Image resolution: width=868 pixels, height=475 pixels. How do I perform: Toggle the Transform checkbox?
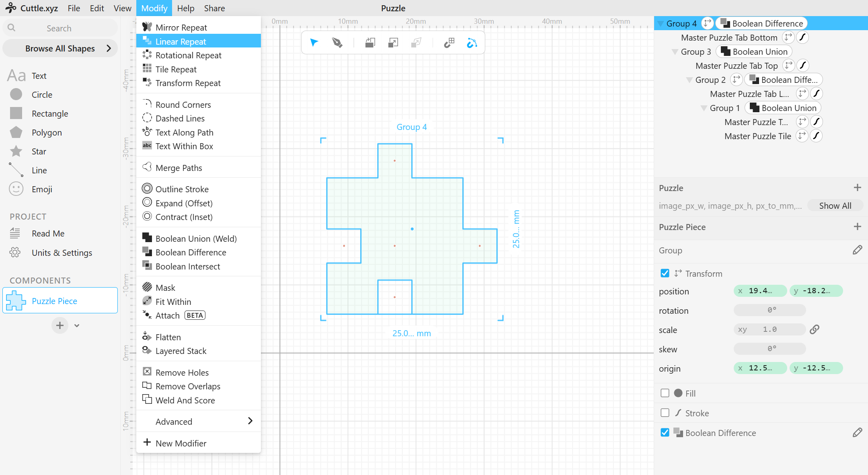pos(665,273)
